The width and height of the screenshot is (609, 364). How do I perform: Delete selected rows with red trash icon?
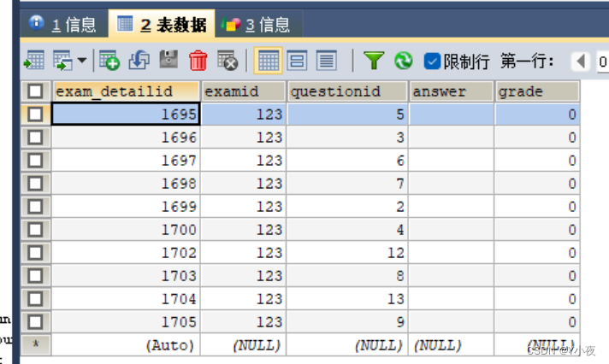click(x=198, y=61)
